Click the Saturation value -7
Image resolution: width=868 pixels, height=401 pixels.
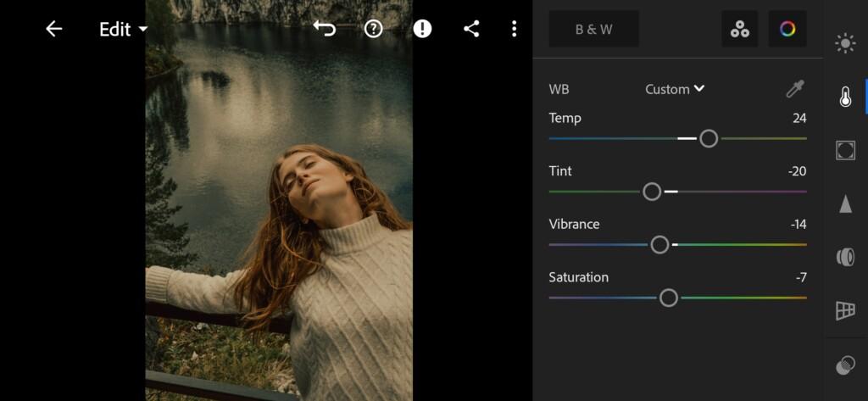click(801, 277)
